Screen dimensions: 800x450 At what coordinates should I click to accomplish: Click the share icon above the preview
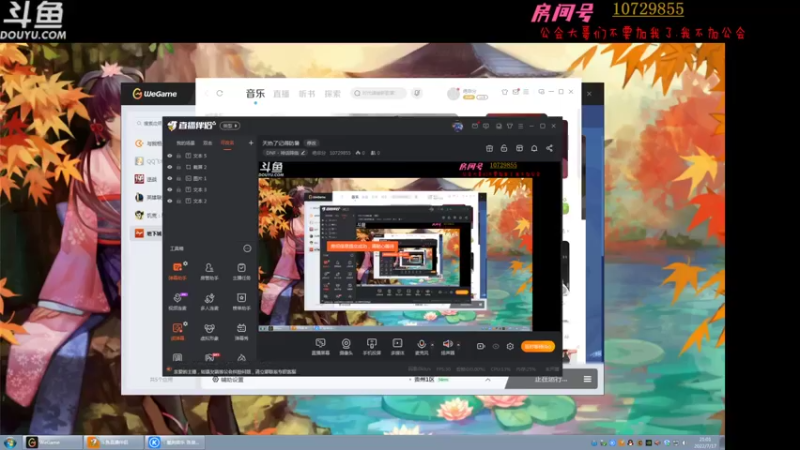[549, 148]
